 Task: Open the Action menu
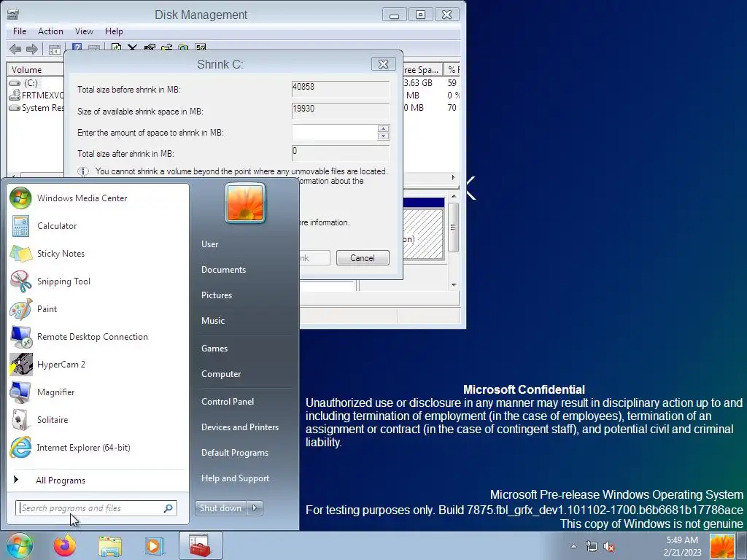(50, 31)
